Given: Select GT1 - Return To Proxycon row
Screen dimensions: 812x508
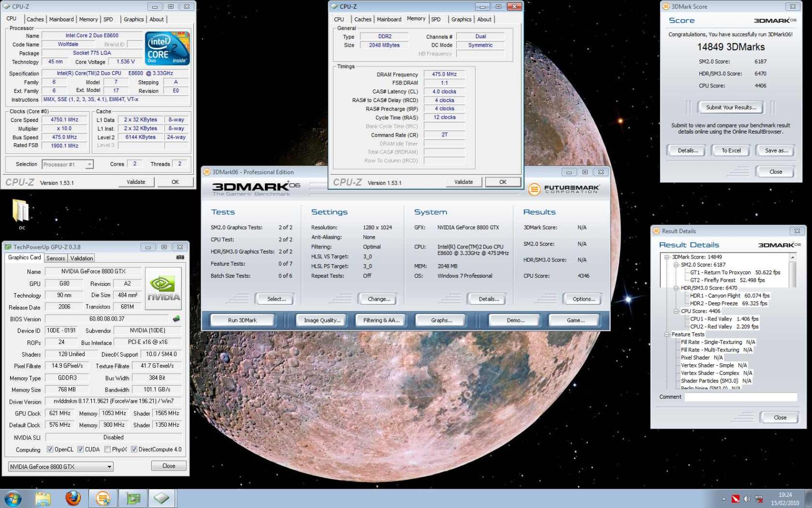Looking at the screenshot, I should [735, 272].
